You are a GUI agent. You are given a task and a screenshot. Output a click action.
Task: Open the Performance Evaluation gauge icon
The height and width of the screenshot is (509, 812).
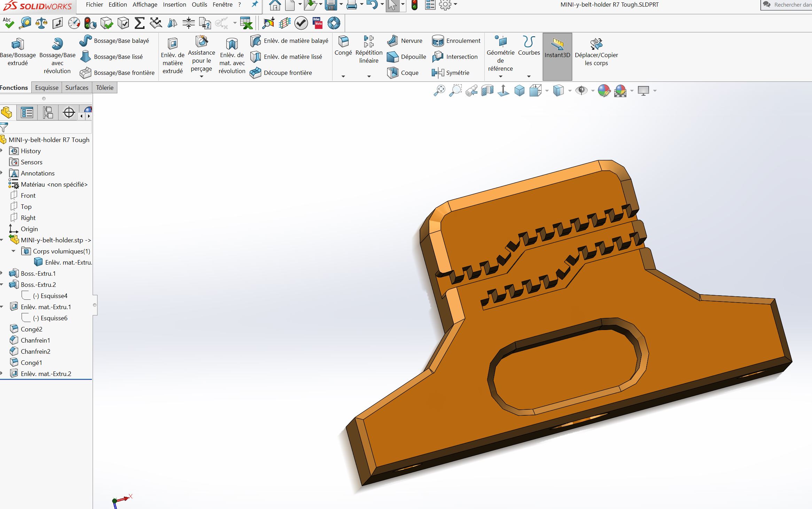point(74,23)
